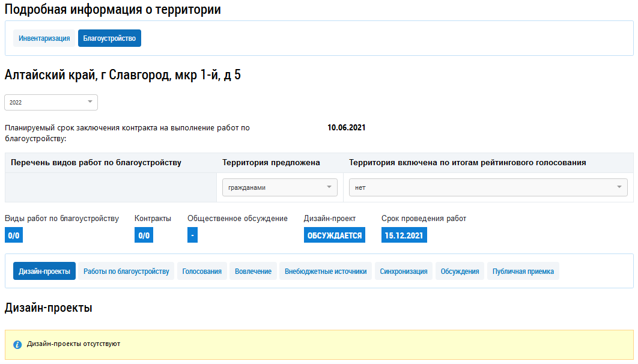This screenshot has width=638, height=364.
Task: Switch to the Вовлечение tab
Action: point(253,271)
